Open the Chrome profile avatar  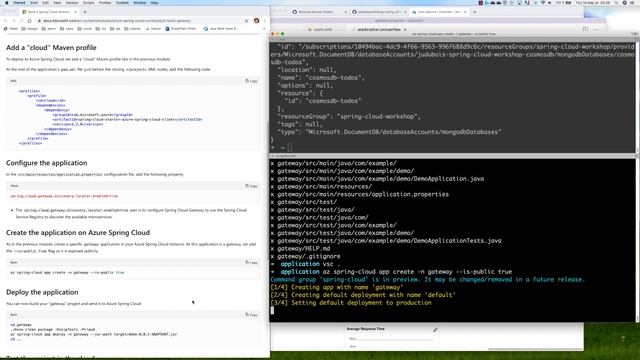[x=256, y=20]
